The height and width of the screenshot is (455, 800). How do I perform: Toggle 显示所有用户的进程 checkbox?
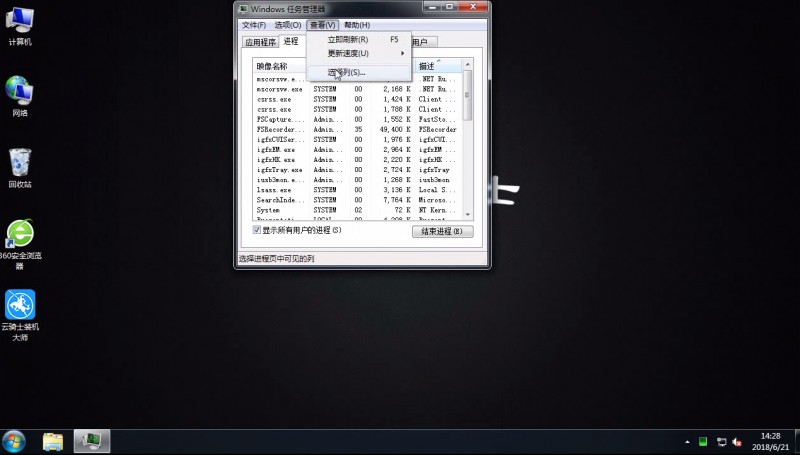tap(257, 230)
